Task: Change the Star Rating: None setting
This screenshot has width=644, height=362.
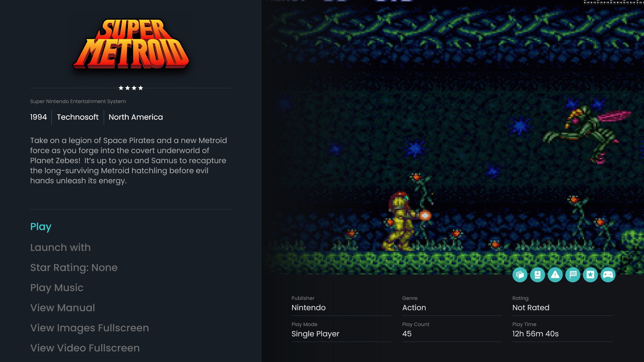Action: (74, 268)
